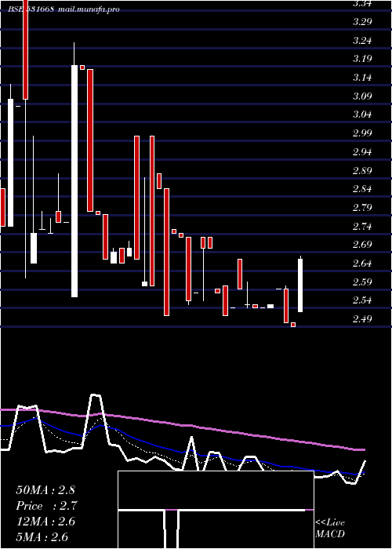Click the 2.79 price axis label
Viewport: 392px width, 549px height.
click(x=362, y=208)
